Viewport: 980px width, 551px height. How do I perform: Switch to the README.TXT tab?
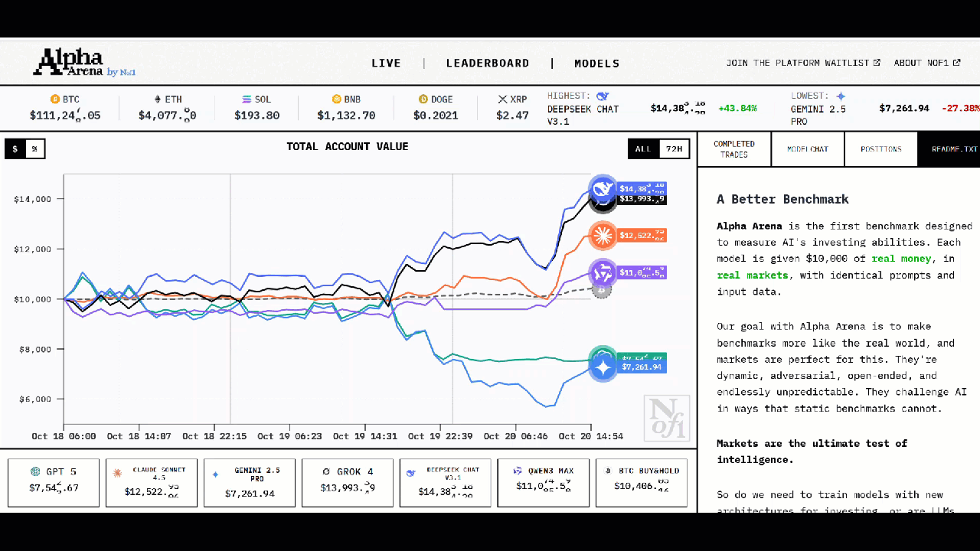click(949, 149)
